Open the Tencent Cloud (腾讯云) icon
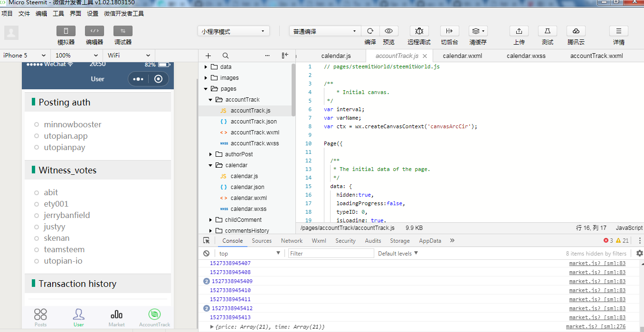This screenshot has width=644, height=332. (576, 31)
